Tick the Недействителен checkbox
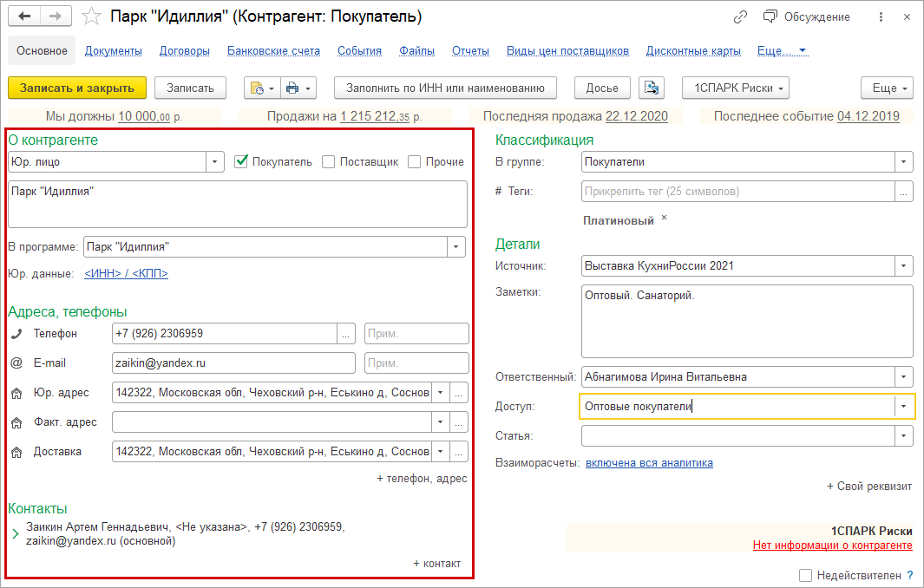 [x=805, y=575]
